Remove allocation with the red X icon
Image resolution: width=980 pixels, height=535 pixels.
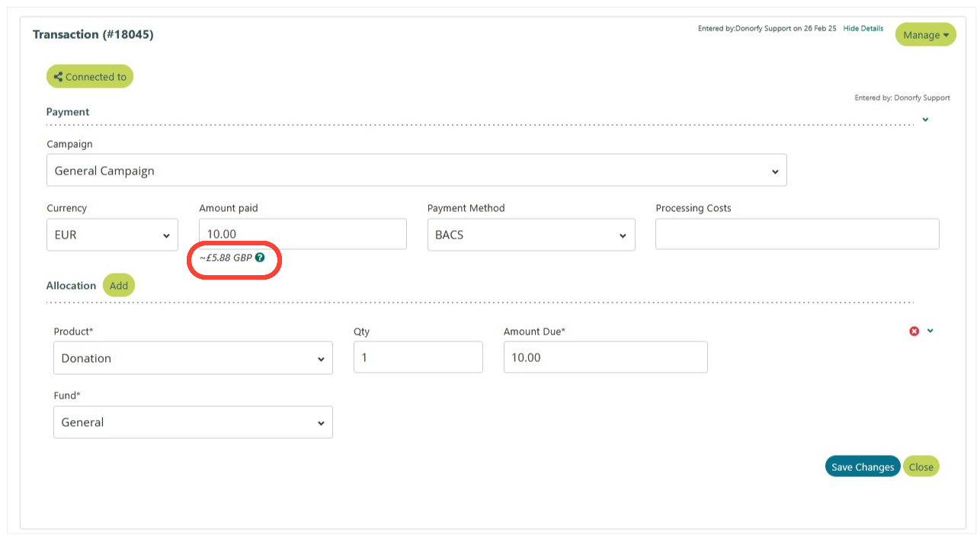[x=914, y=332]
